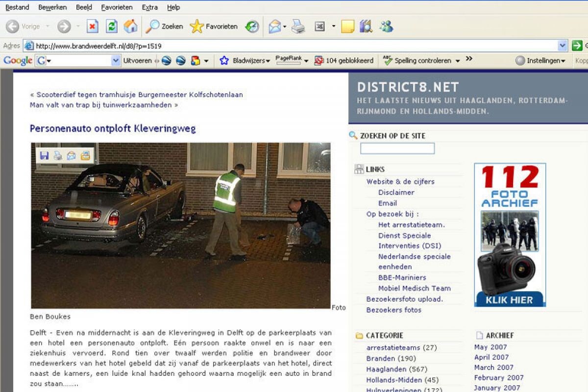
Task: Open the Beeld menu
Action: coord(84,7)
